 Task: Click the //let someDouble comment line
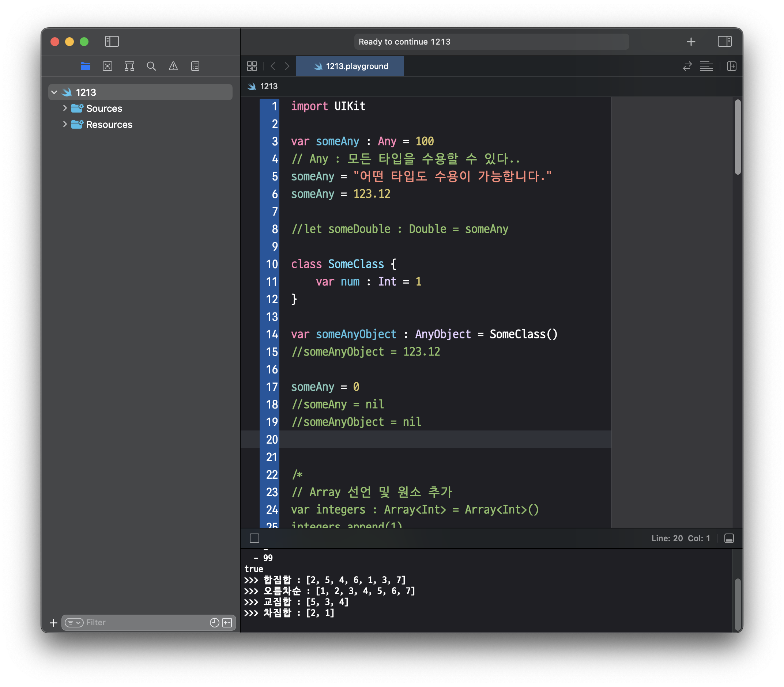coord(400,229)
